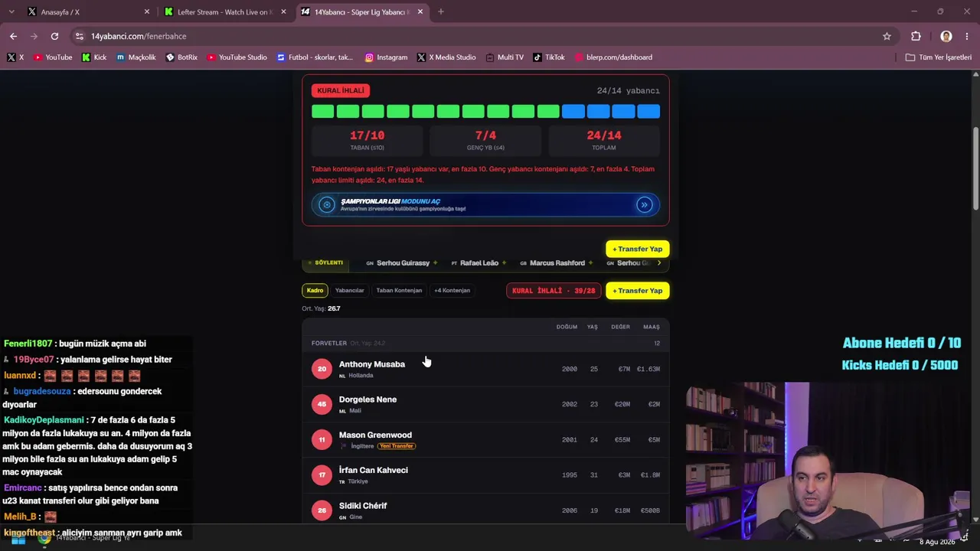Open the tab search dropdown arrow
Viewport: 980px width, 551px height.
pos(11,11)
